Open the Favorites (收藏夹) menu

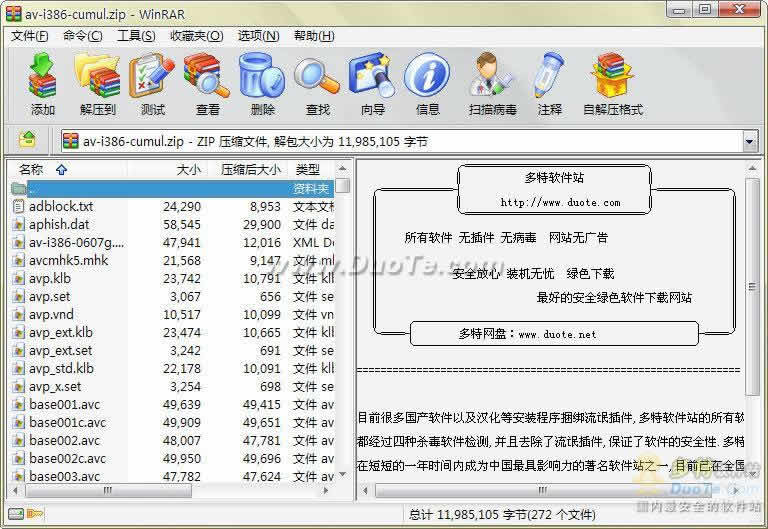pos(196,36)
